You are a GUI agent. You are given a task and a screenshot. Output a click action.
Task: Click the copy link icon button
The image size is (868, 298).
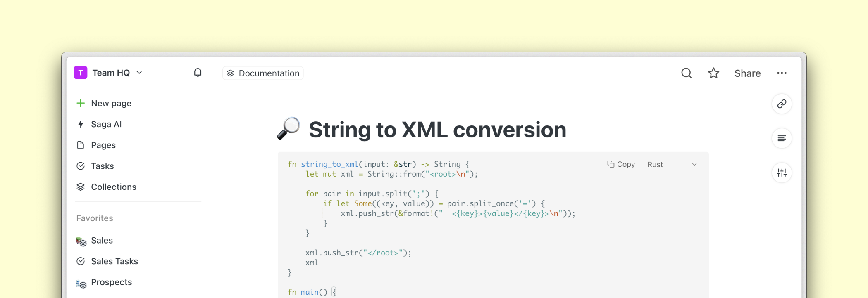(782, 104)
